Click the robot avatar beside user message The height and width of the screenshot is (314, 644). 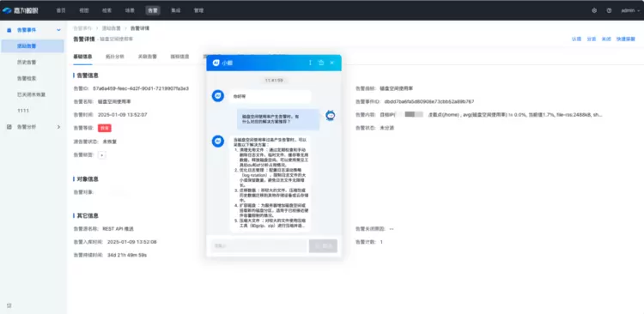click(x=331, y=115)
